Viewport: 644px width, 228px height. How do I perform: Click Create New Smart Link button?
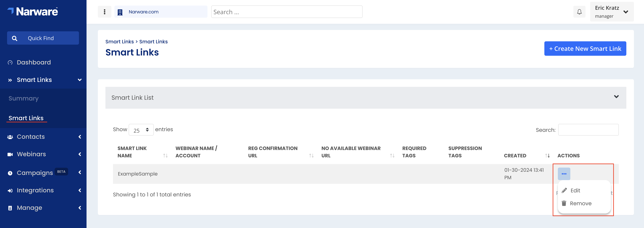[585, 49]
